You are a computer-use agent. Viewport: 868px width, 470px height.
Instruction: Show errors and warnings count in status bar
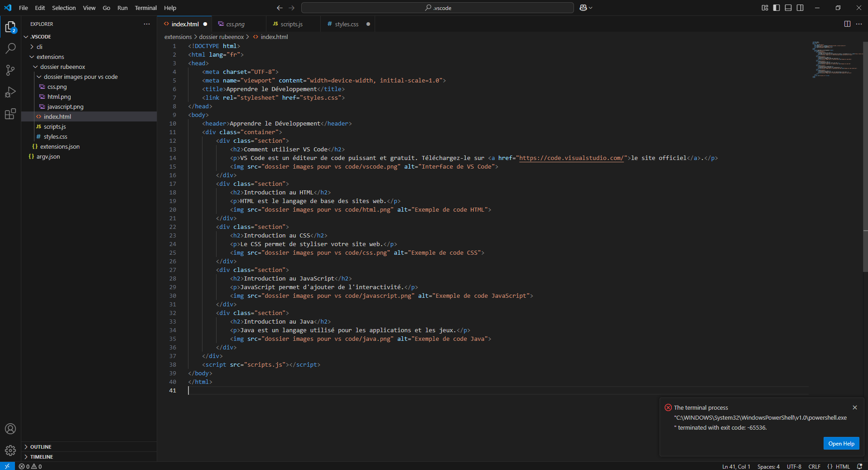[30, 466]
